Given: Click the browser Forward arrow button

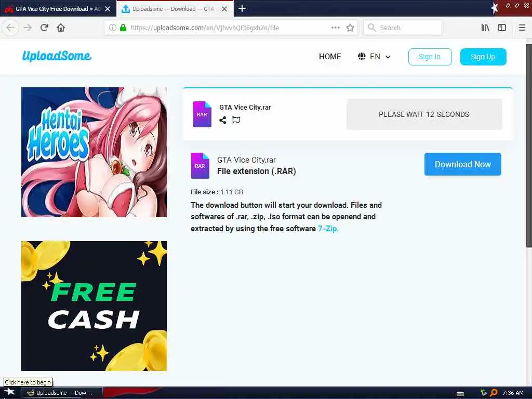Looking at the screenshot, I should (28, 28).
